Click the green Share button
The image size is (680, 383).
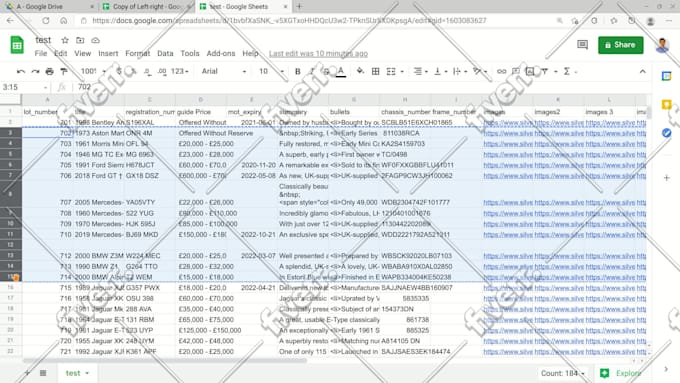(621, 45)
